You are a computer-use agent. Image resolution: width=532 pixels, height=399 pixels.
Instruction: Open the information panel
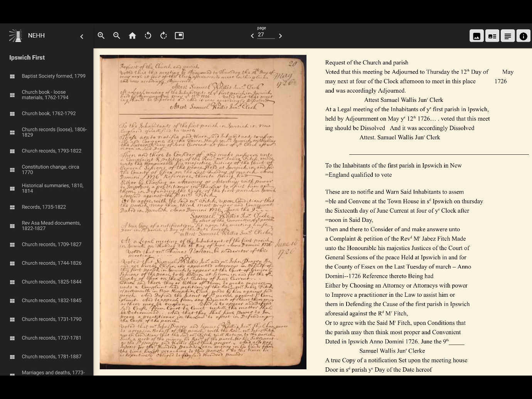pos(523,36)
